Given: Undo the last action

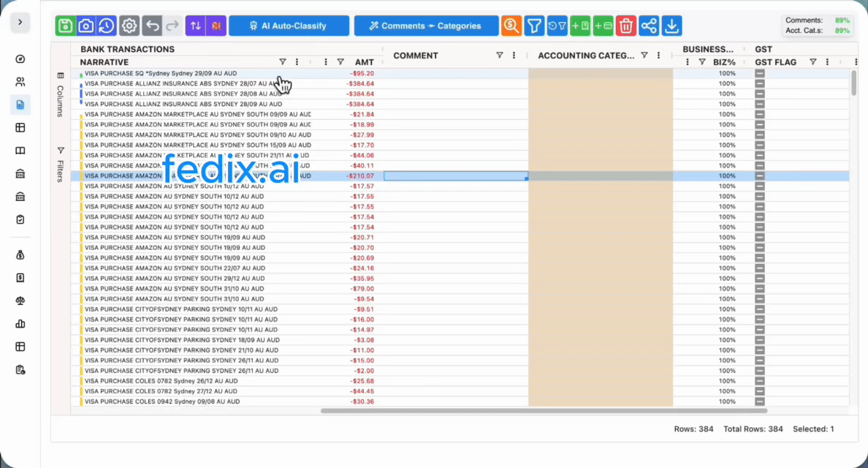Looking at the screenshot, I should [x=151, y=26].
